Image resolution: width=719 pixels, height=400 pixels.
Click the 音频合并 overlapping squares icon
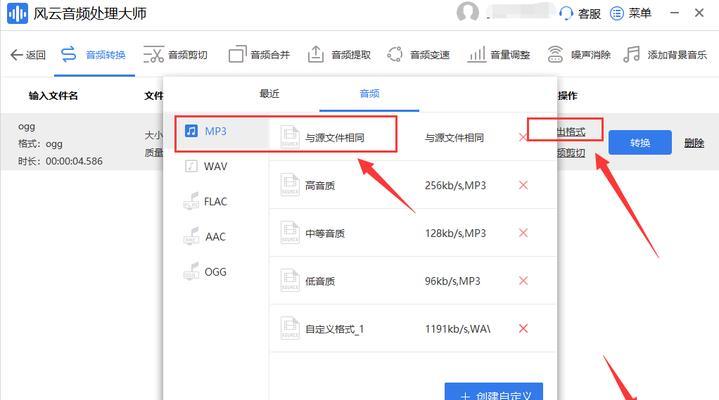click(237, 55)
